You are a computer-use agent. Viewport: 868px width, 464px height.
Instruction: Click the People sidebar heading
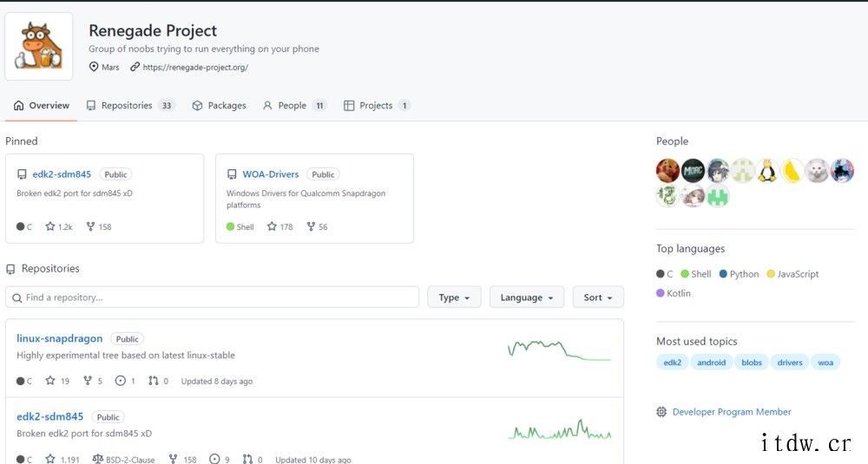tap(672, 141)
